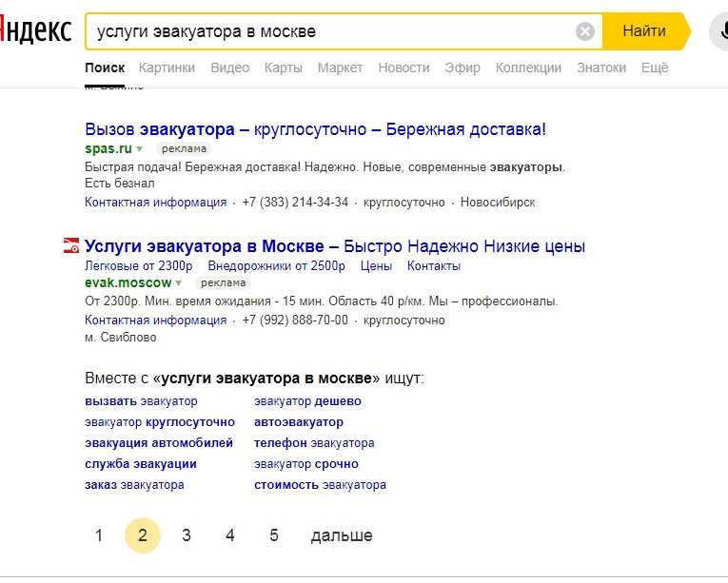This screenshot has width=728, height=583.
Task: Click the Найти search button
Action: coord(645,31)
